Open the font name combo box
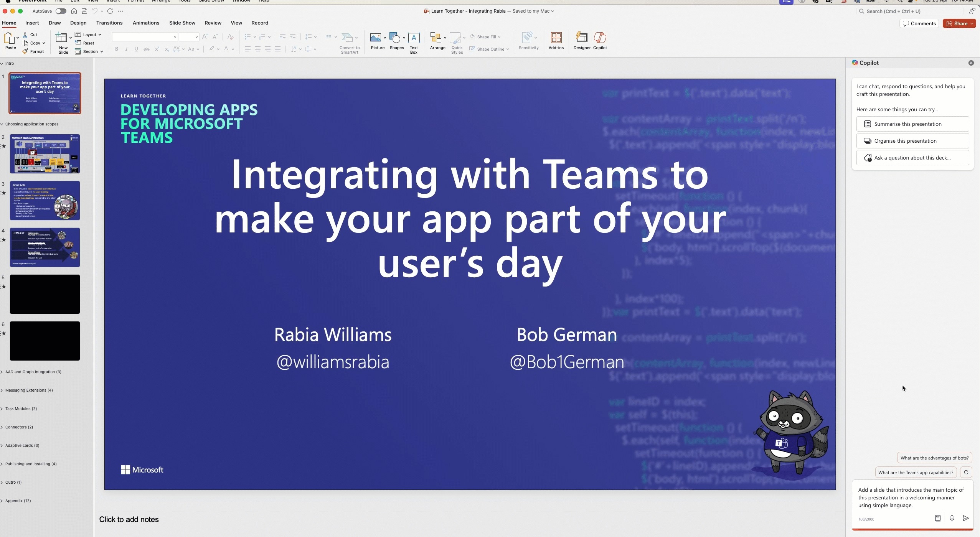Image resolution: width=980 pixels, height=537 pixels. point(145,37)
